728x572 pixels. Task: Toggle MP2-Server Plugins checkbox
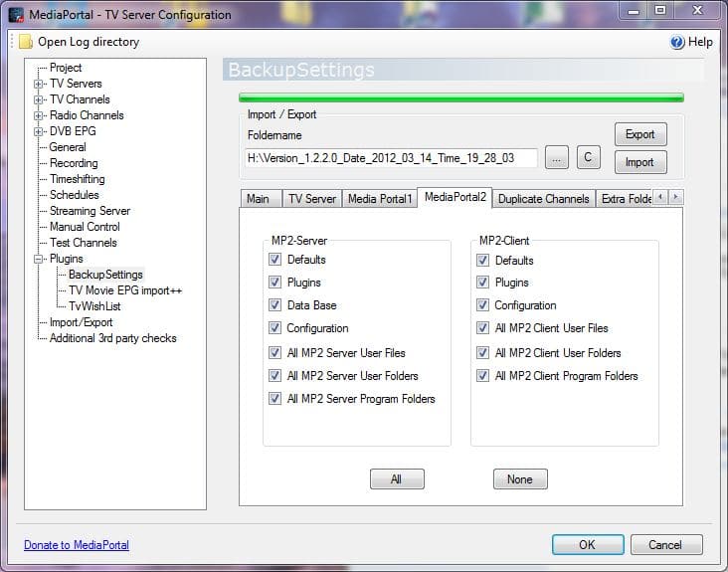274,282
